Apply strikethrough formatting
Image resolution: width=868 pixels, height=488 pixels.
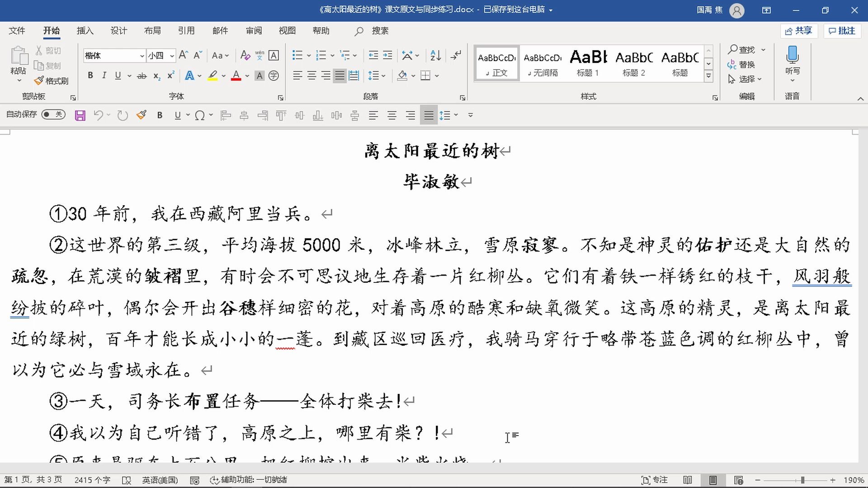(x=142, y=76)
